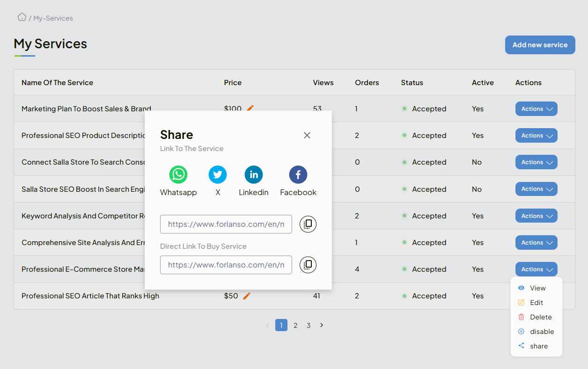Expand Actions dropdown for Keyword Analysis row

(536, 216)
